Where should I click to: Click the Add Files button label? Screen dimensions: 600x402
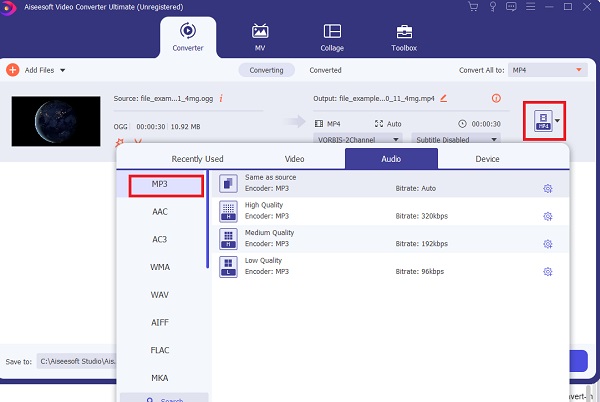[x=39, y=70]
